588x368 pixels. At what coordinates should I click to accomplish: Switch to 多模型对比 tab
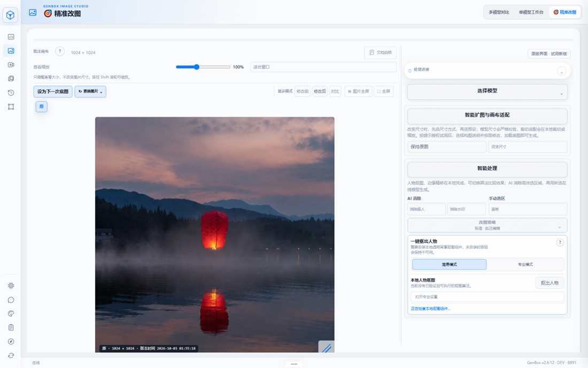499,12
